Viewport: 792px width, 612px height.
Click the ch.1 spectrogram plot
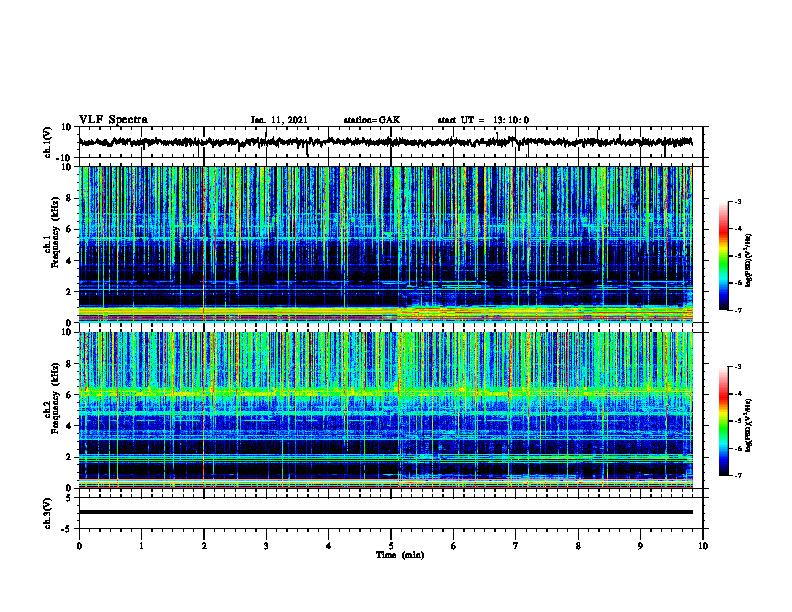click(386, 244)
